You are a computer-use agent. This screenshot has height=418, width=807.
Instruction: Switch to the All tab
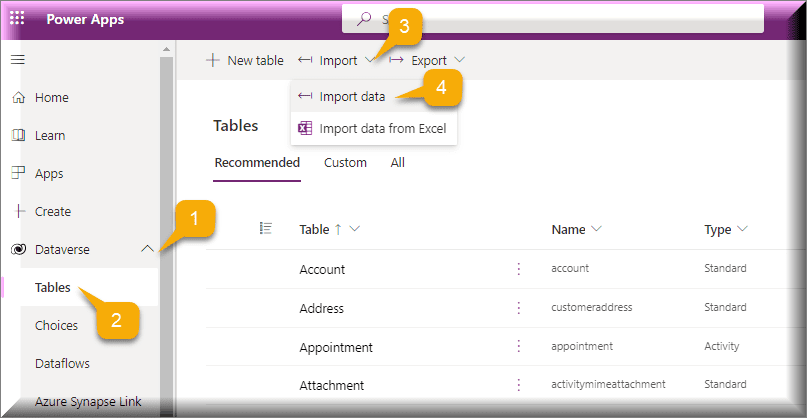tap(397, 163)
